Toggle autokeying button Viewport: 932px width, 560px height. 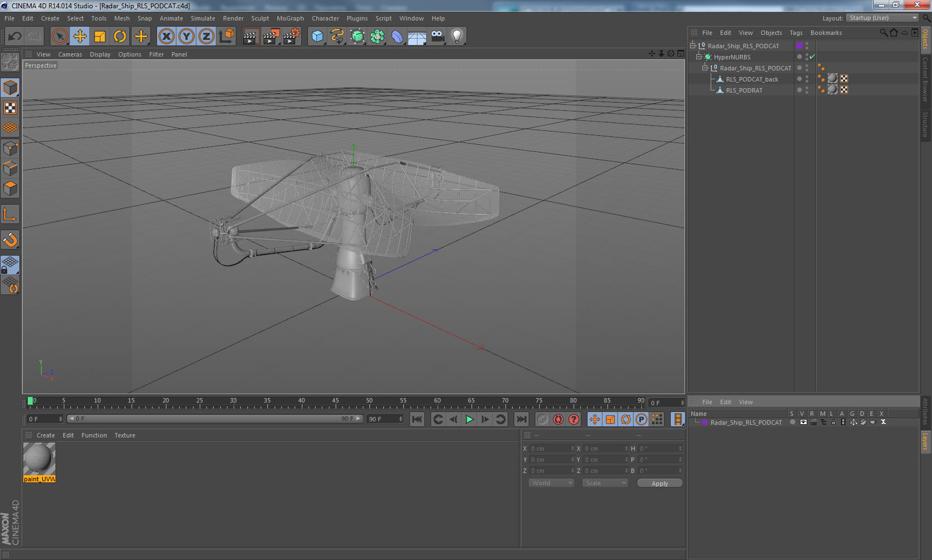click(558, 419)
